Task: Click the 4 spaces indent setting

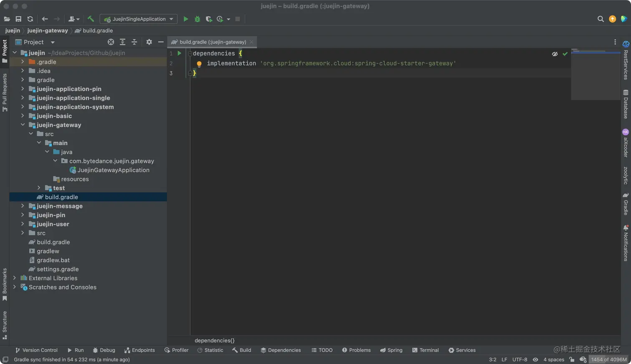Action: click(x=554, y=359)
